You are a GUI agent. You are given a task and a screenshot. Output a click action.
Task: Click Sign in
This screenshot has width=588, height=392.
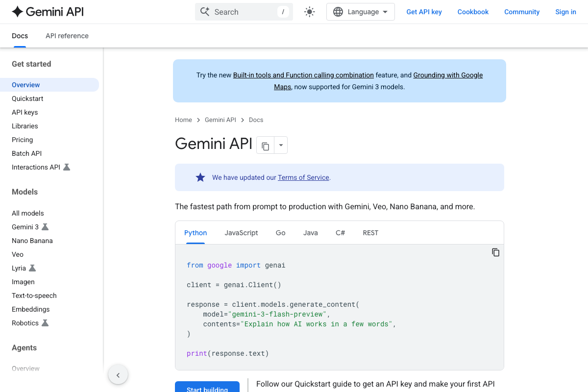(x=565, y=12)
